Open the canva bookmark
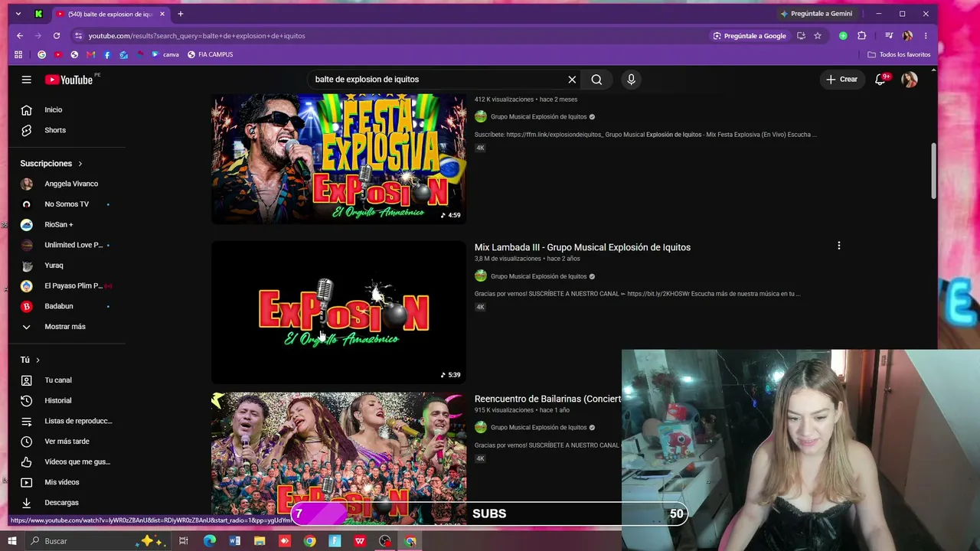980x551 pixels. point(165,55)
